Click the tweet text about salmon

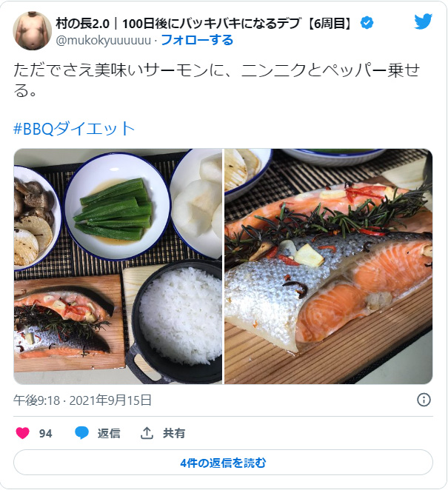(x=217, y=80)
